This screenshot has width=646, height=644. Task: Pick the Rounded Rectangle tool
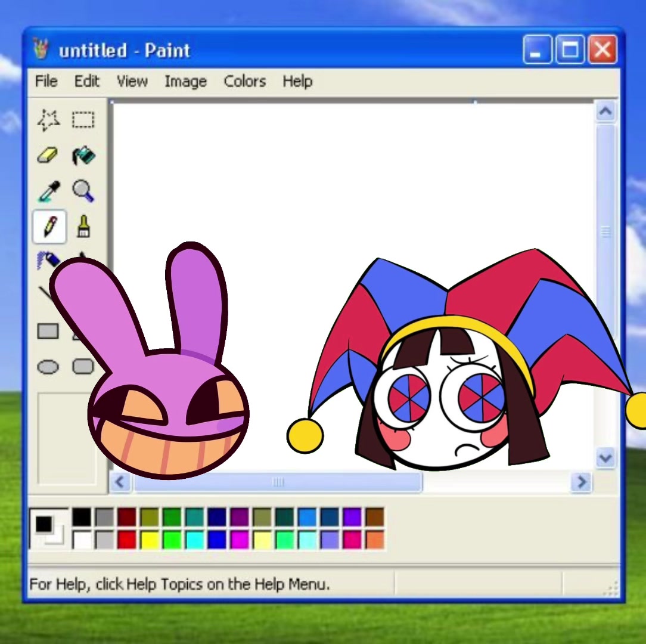83,366
